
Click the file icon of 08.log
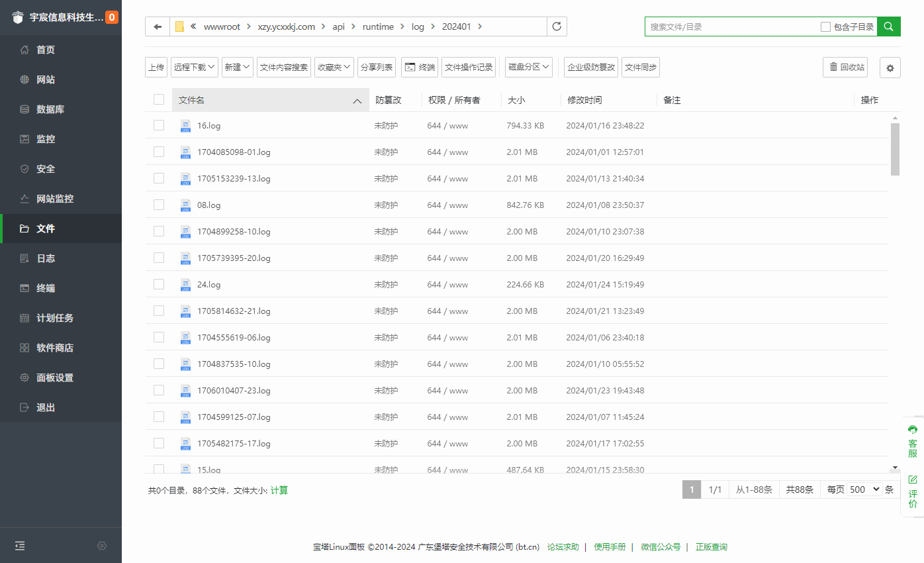coord(185,205)
